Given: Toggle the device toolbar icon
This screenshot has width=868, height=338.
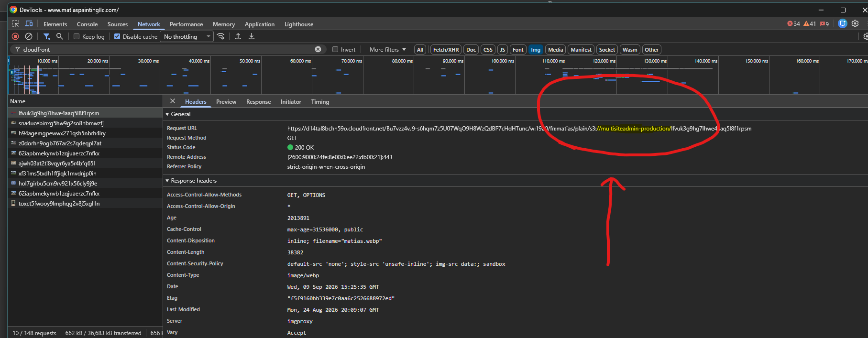Looking at the screenshot, I should point(29,24).
